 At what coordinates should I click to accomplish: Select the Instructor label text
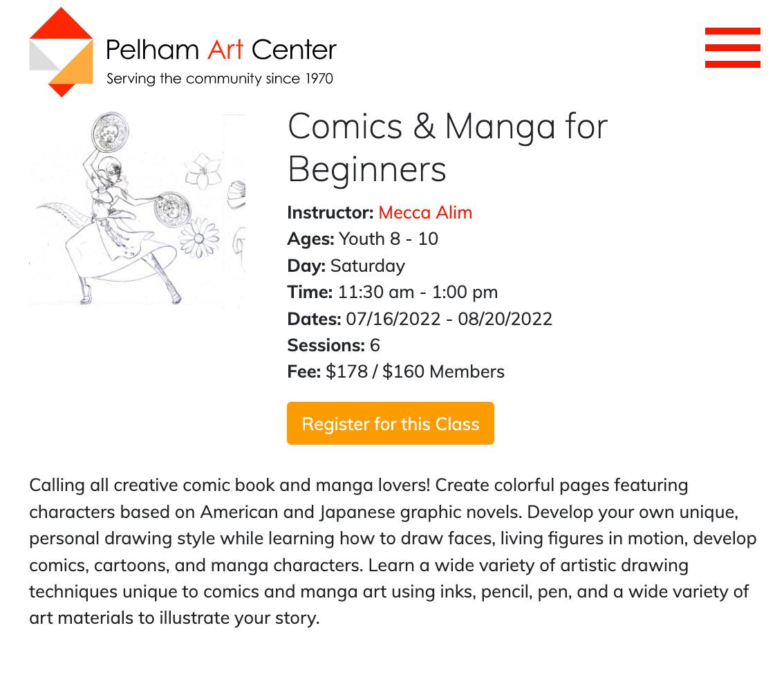[330, 212]
